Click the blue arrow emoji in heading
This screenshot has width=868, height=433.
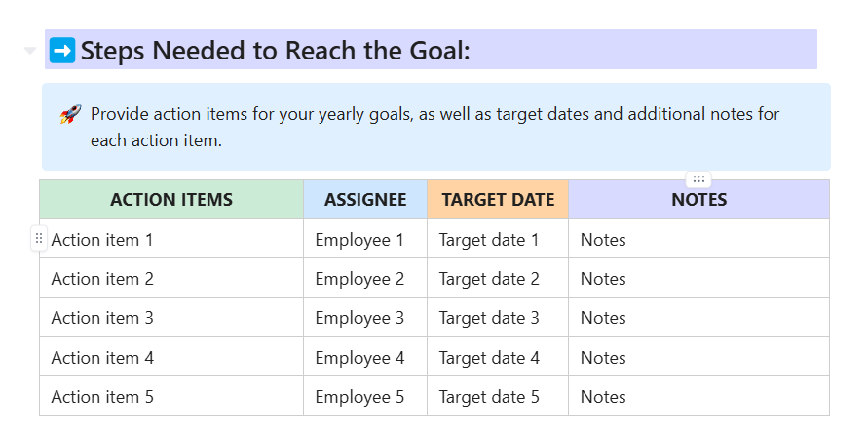[x=61, y=51]
